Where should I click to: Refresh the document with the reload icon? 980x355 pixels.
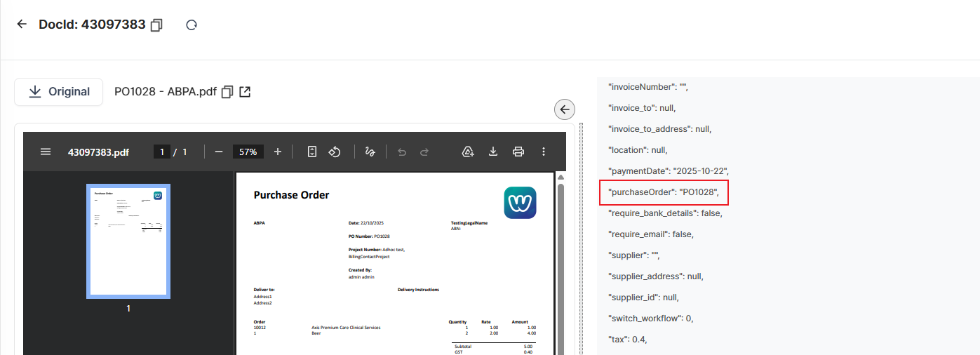192,25
